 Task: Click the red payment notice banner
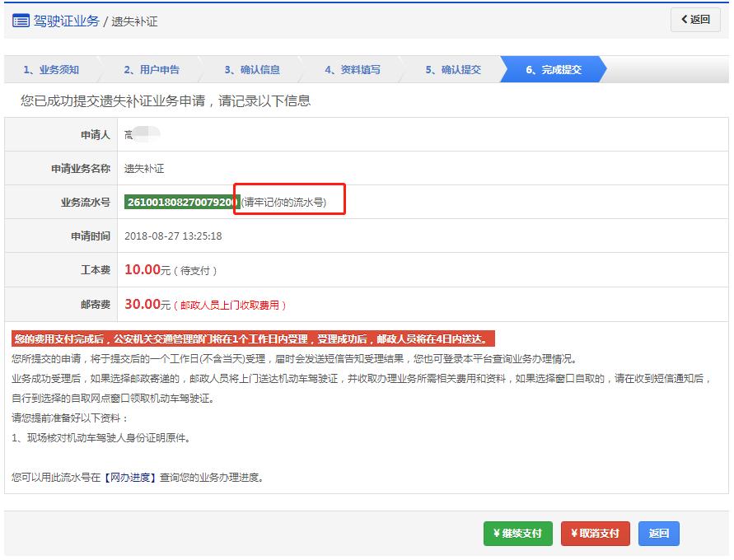pos(254,339)
